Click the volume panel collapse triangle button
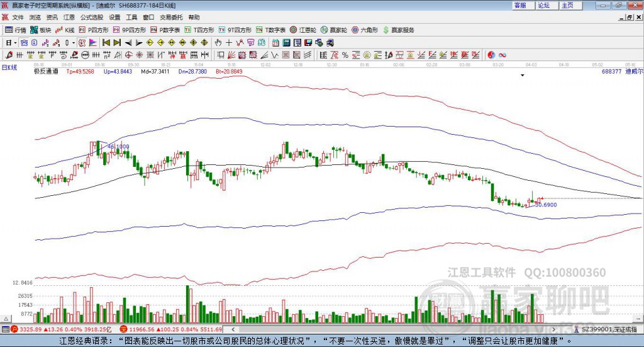Viewport: 644px width, 347px height. 6,319
